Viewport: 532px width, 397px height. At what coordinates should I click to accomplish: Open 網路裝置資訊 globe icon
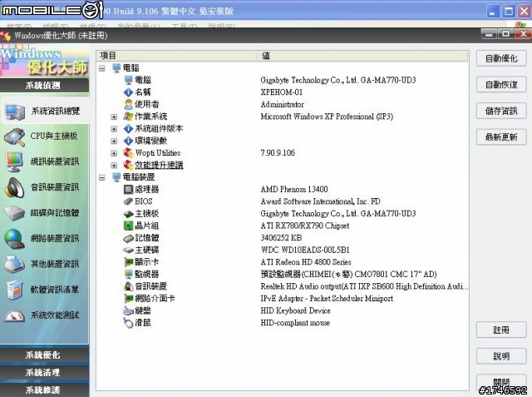(x=14, y=239)
